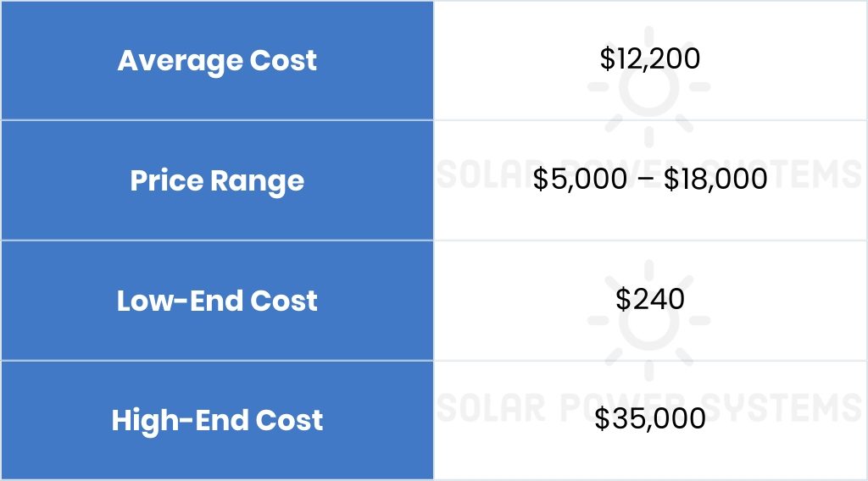
Task: Click the SOLAR watermark in the Price Range row
Action: (483, 174)
